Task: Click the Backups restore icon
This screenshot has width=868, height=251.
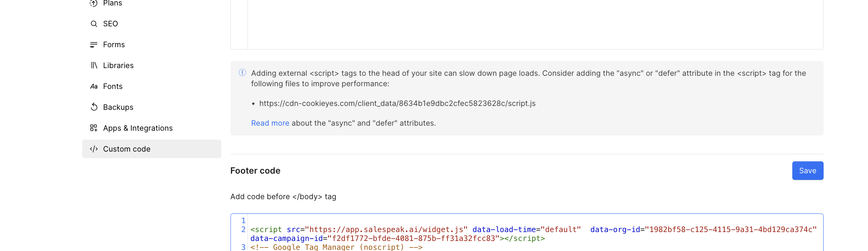Action: tap(94, 107)
